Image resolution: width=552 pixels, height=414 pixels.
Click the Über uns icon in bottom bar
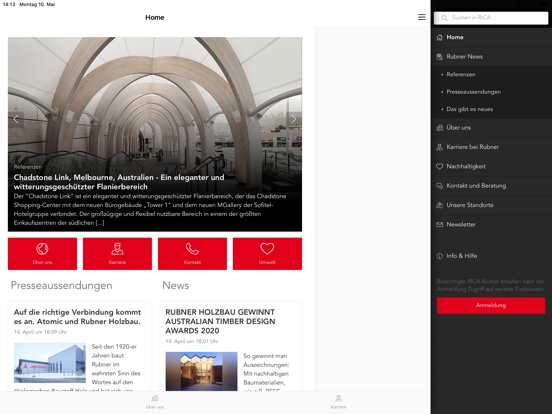point(155,398)
